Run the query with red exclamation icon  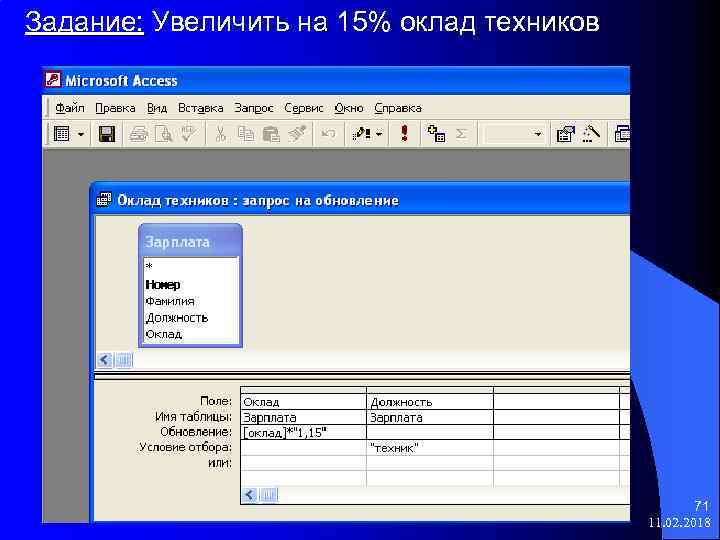(404, 133)
